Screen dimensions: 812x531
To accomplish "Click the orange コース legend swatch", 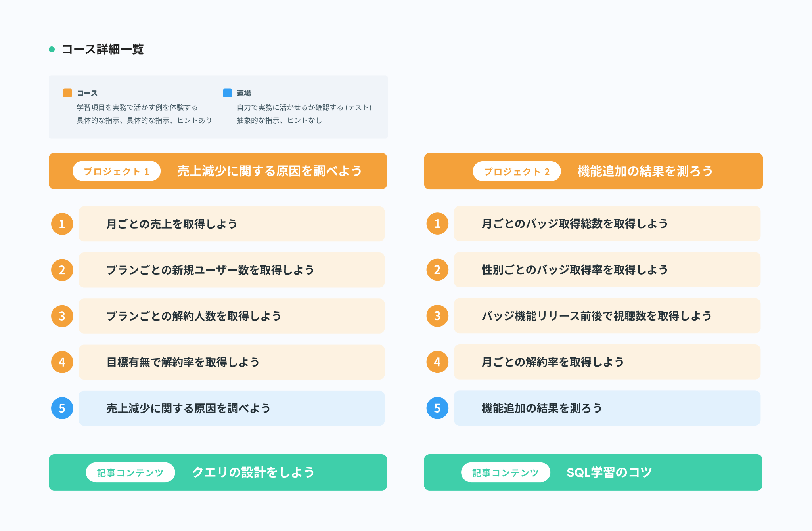I will point(67,93).
